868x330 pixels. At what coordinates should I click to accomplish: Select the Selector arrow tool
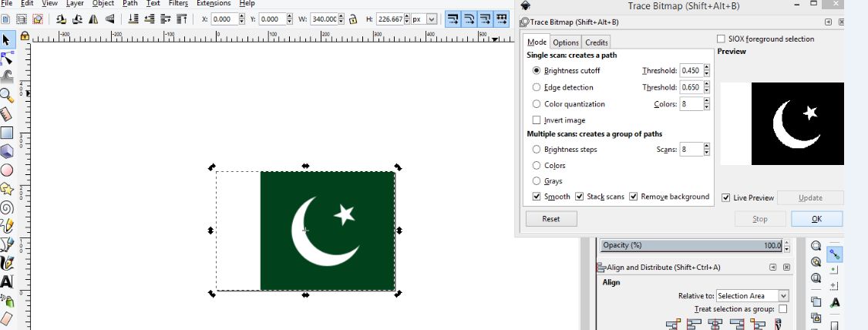point(6,40)
